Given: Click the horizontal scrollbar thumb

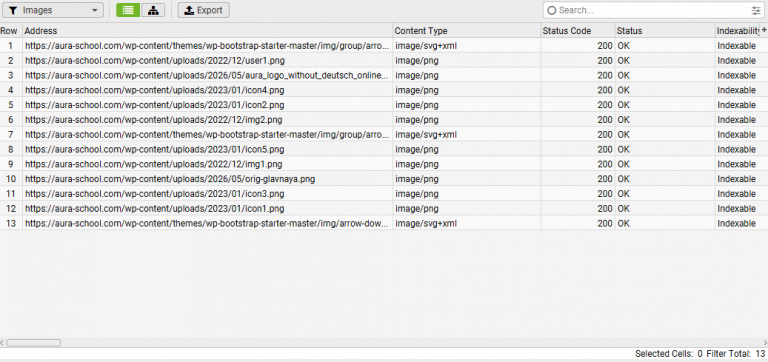Looking at the screenshot, I should [33, 343].
